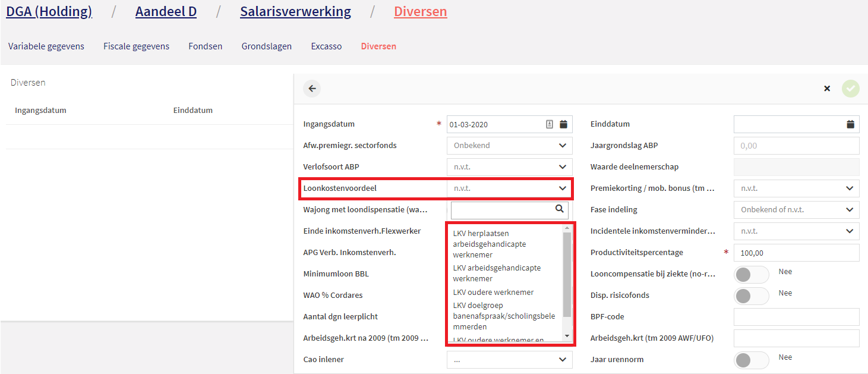Toggle Disp. risicofonds switch
Viewport: 868px width, 374px height.
click(x=752, y=296)
